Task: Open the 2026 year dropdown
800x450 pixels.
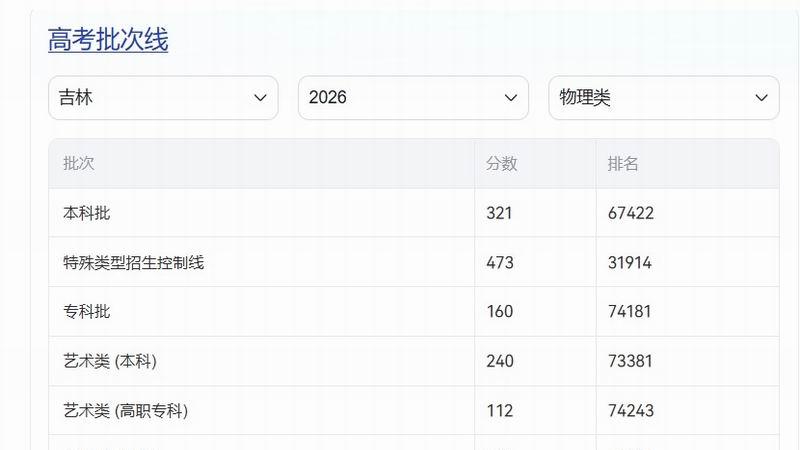Action: 413,97
